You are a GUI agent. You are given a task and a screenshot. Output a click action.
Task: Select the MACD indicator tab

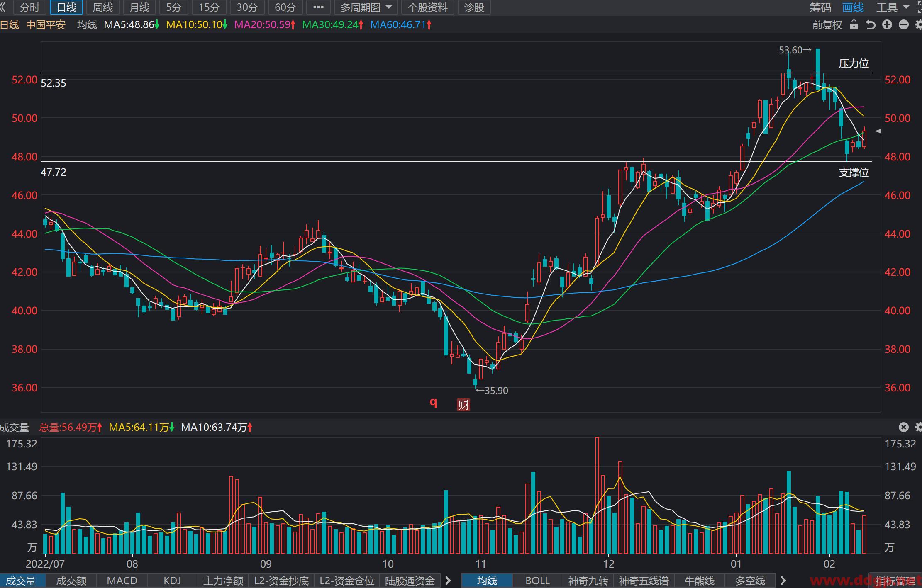(x=122, y=581)
